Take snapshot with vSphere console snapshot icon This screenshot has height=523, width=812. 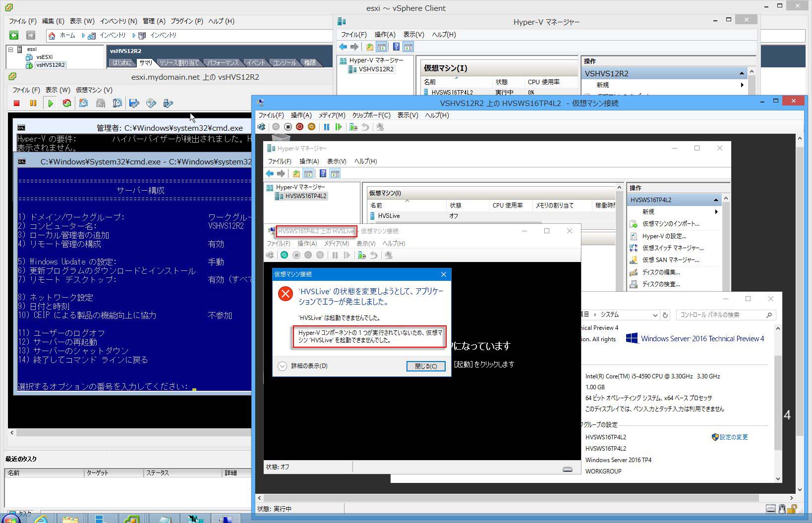[84, 103]
